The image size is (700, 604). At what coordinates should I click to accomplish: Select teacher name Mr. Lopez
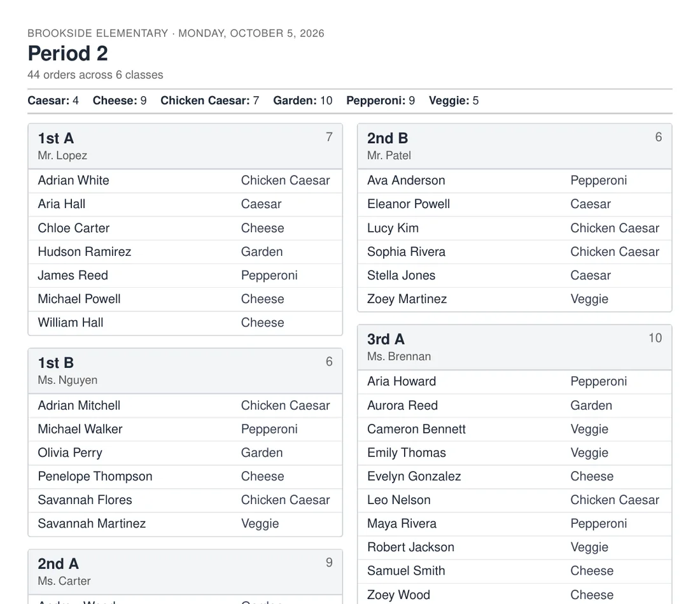point(62,155)
